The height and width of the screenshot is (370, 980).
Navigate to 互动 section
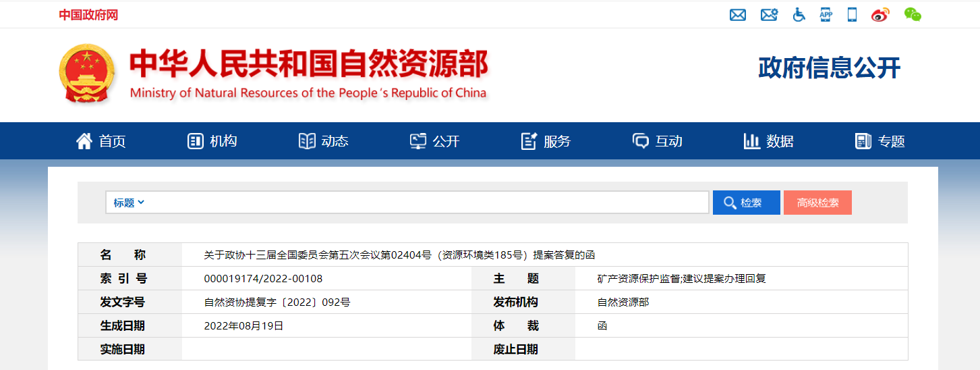(x=658, y=141)
